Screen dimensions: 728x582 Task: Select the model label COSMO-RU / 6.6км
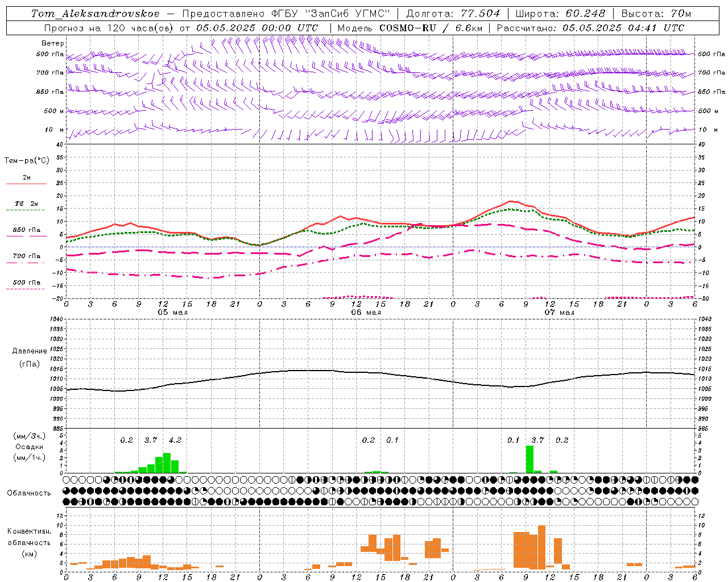[431, 28]
